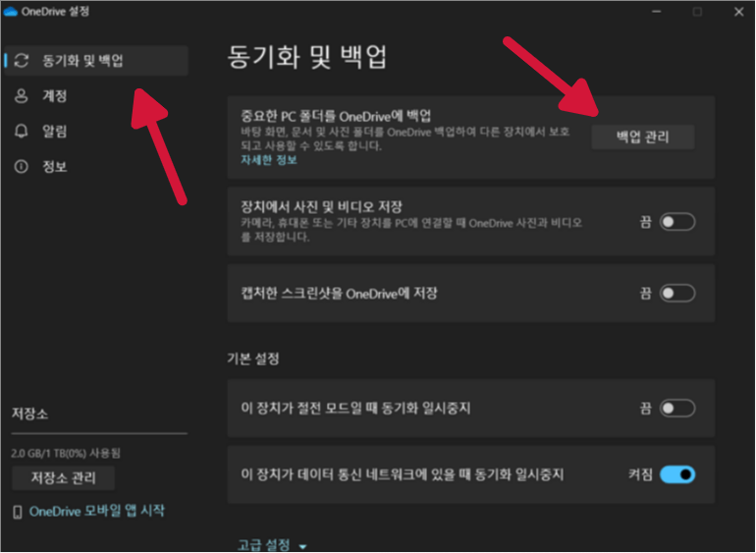Image resolution: width=756 pixels, height=553 pixels.
Task: Toggle 절전 모드일 때 동기화 일시중지 switch
Action: (676, 409)
